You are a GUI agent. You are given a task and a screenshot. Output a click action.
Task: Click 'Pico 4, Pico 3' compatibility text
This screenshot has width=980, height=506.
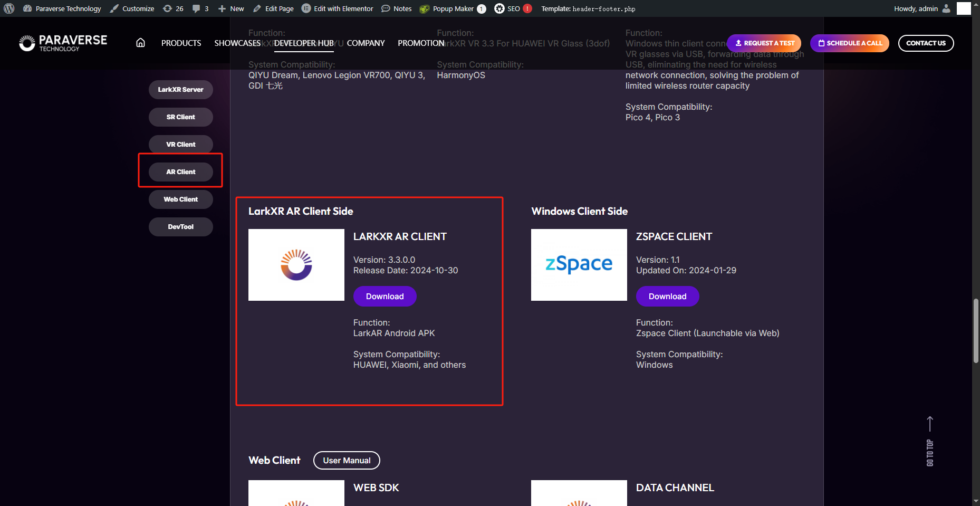652,117
